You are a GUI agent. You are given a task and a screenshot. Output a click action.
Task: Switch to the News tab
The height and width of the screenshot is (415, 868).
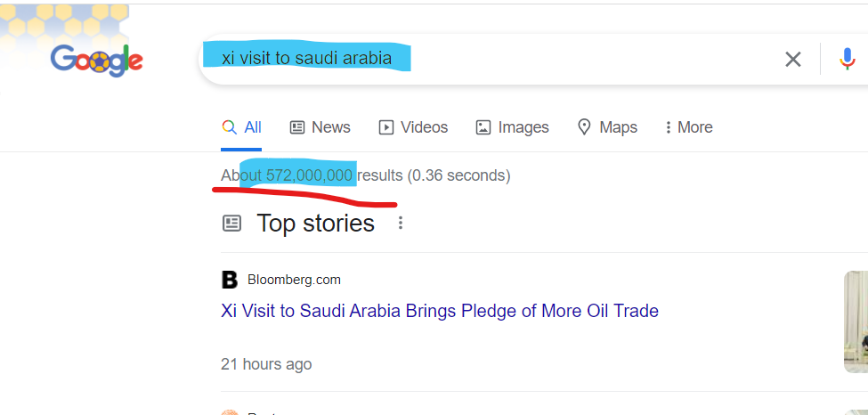[320, 127]
